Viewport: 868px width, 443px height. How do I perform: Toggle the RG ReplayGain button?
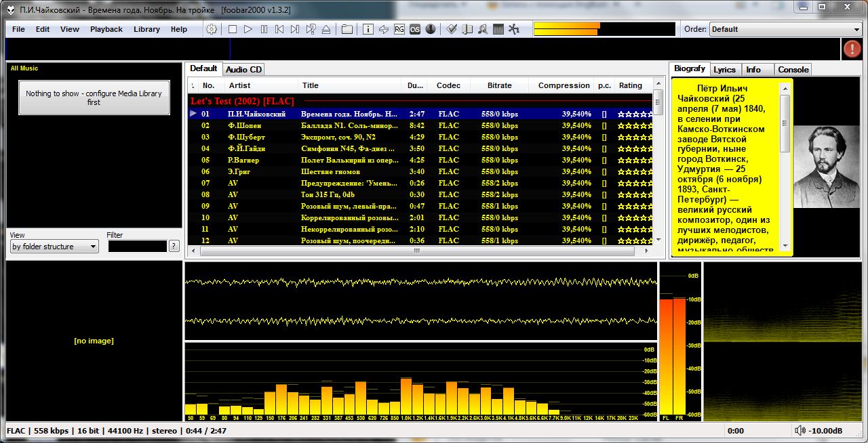tap(399, 29)
